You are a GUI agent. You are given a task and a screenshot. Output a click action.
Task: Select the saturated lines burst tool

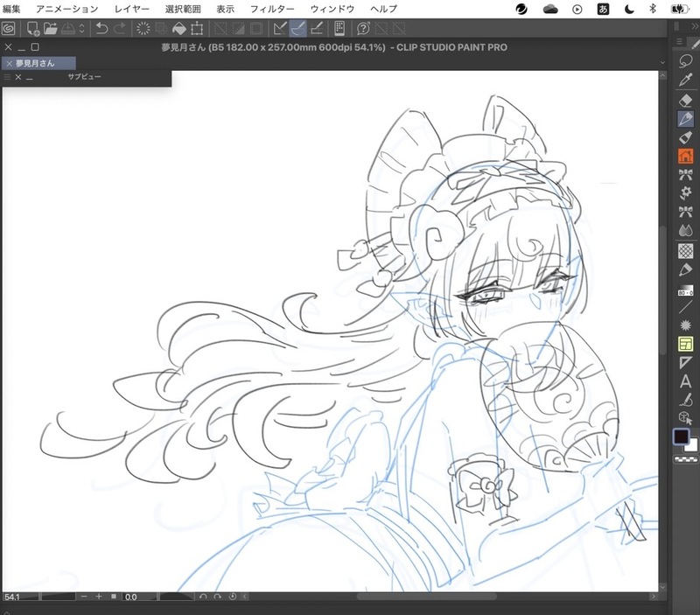click(685, 325)
